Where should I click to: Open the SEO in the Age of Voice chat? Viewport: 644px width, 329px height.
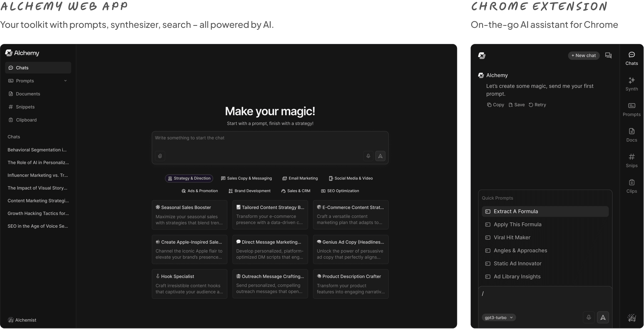pyautogui.click(x=38, y=226)
